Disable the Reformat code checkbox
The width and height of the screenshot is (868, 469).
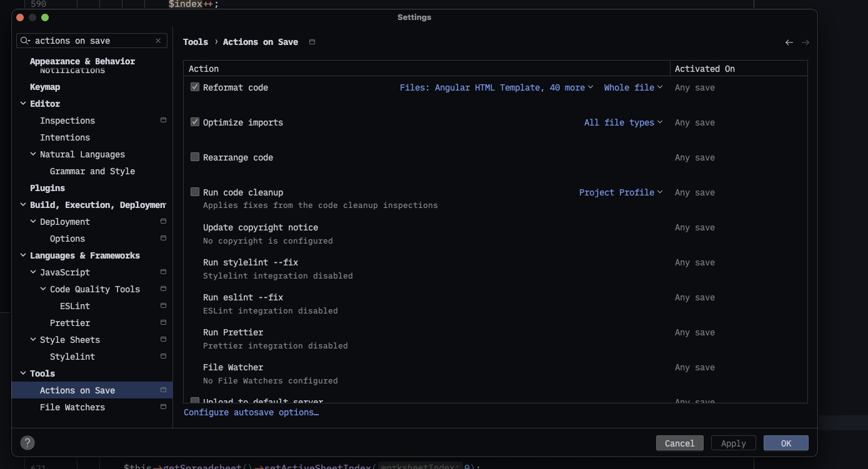(195, 87)
